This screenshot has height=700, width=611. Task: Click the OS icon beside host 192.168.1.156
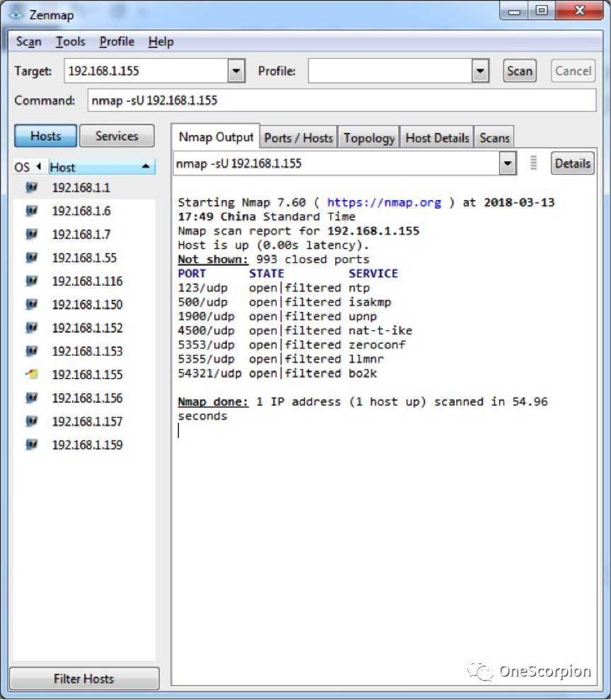[32, 397]
